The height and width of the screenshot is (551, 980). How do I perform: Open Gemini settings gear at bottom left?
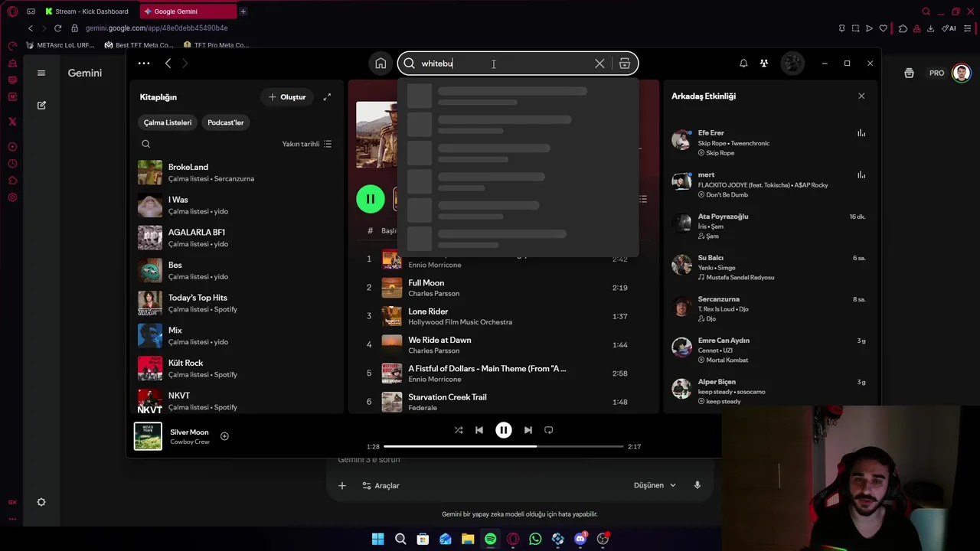click(41, 502)
